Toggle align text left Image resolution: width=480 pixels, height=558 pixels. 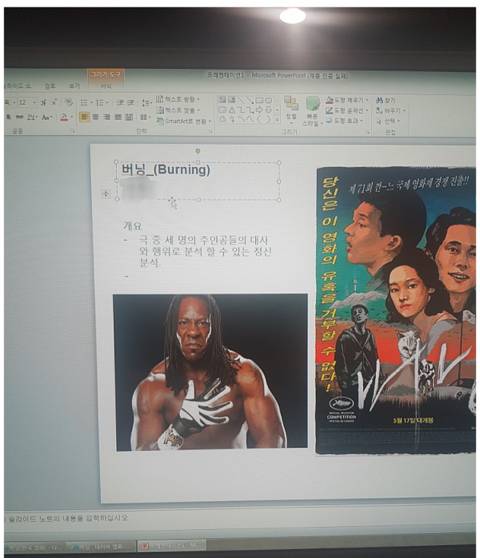84,117
